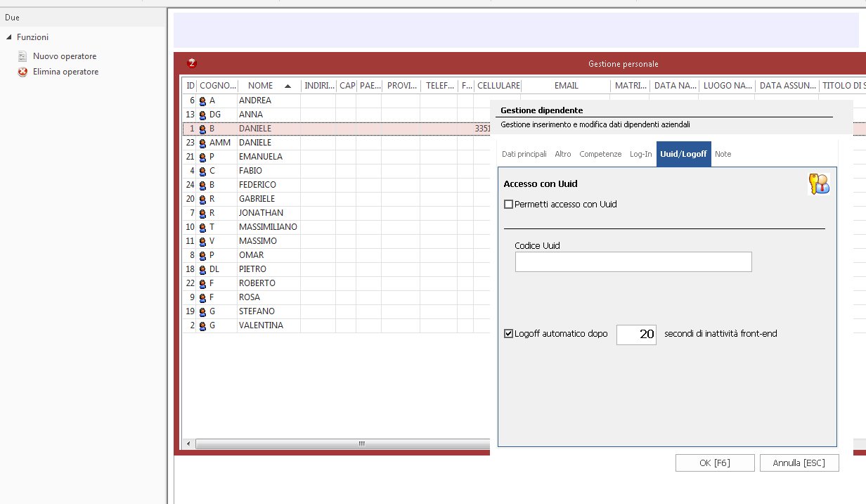Screen dimensions: 866x504
Task: Click the person icon in the ANDREA row
Action: (x=202, y=101)
